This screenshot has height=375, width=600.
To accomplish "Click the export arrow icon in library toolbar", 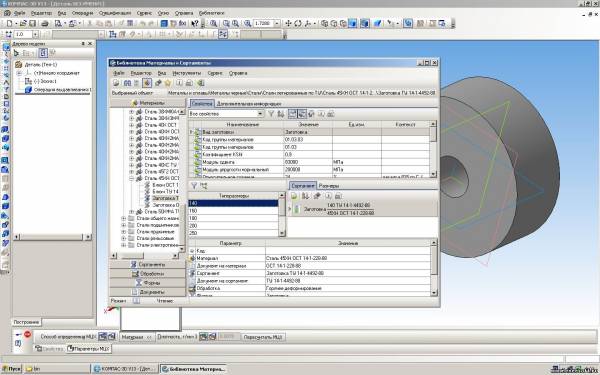I will (x=200, y=83).
